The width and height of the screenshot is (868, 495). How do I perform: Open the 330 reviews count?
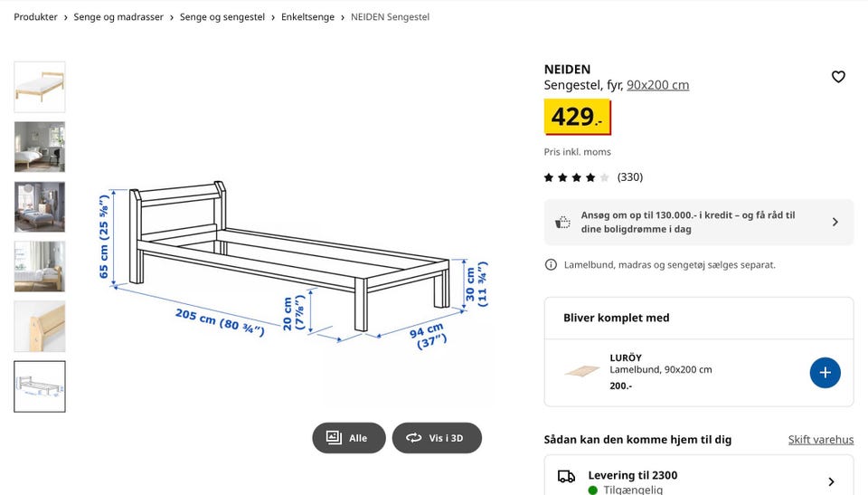pyautogui.click(x=629, y=177)
